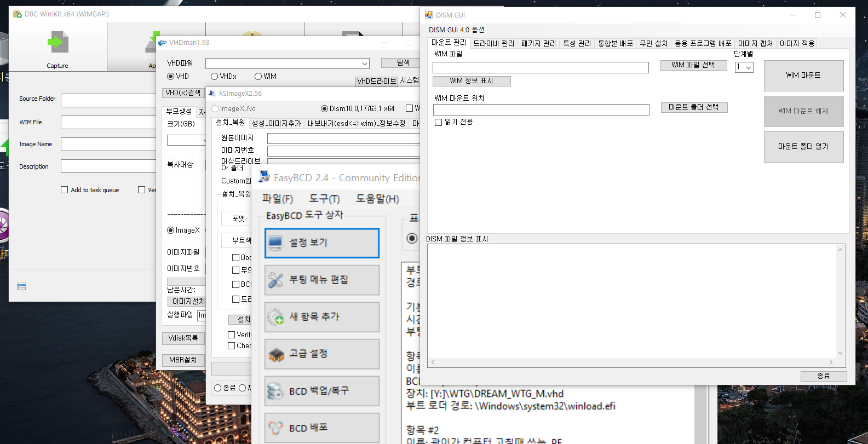
Task: Click the WIM 파일 path field
Action: coord(541,67)
